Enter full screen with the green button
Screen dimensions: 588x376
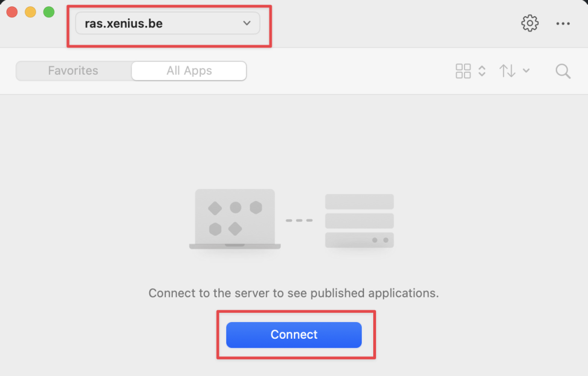click(x=49, y=12)
